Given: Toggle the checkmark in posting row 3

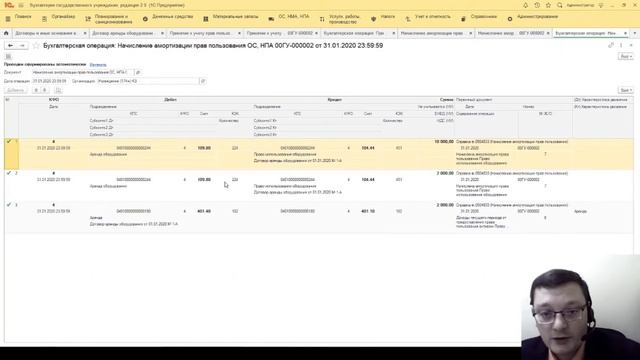Looking at the screenshot, I should [x=9, y=205].
